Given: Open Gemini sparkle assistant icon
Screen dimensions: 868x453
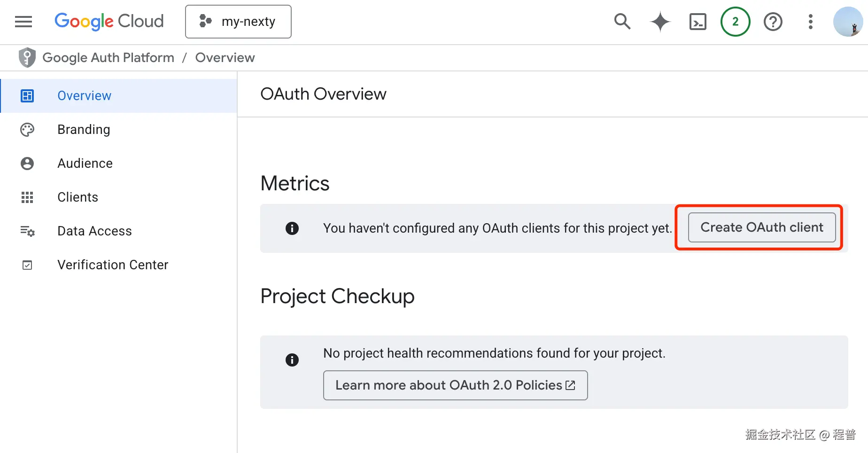Looking at the screenshot, I should click(660, 22).
